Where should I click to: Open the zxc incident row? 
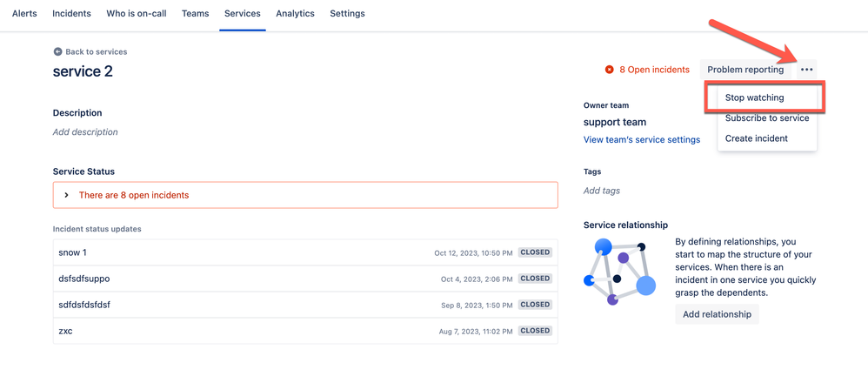(305, 331)
